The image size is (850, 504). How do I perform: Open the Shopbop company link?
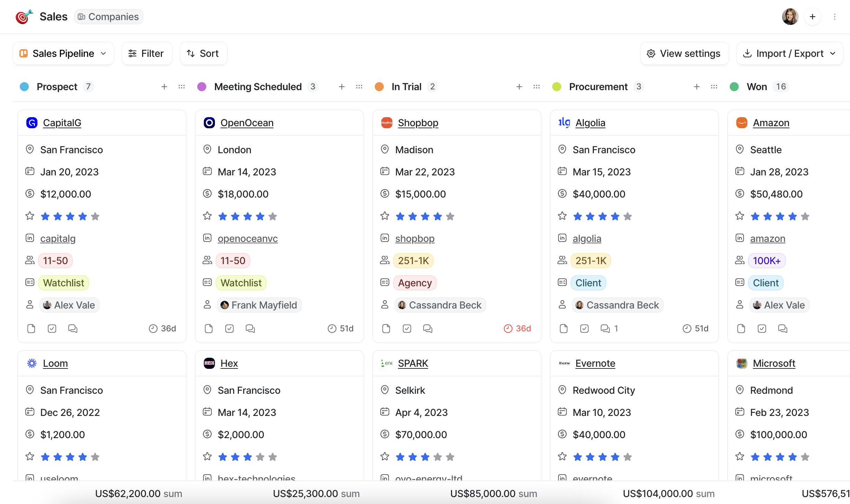point(418,123)
